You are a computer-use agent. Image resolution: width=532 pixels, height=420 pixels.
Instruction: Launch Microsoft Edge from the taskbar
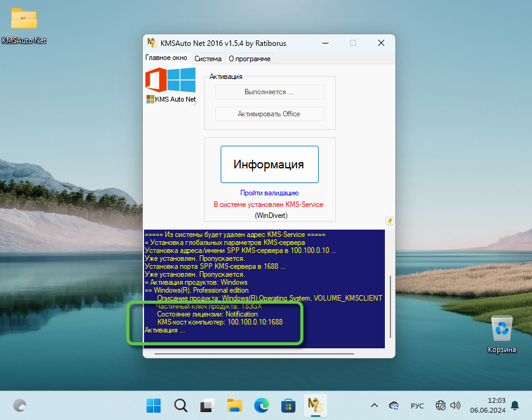click(x=262, y=405)
